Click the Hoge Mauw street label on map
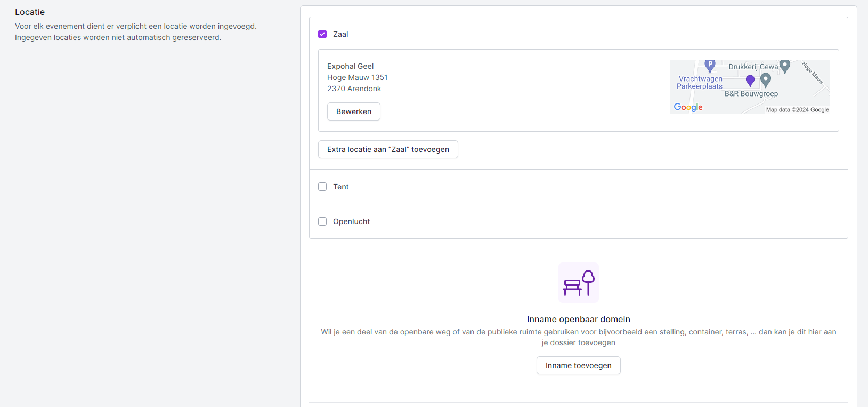 point(813,73)
